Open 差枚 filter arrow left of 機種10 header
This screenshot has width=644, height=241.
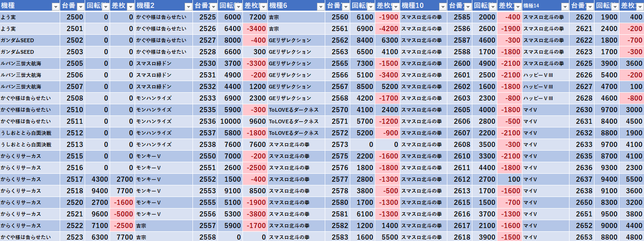395,6
